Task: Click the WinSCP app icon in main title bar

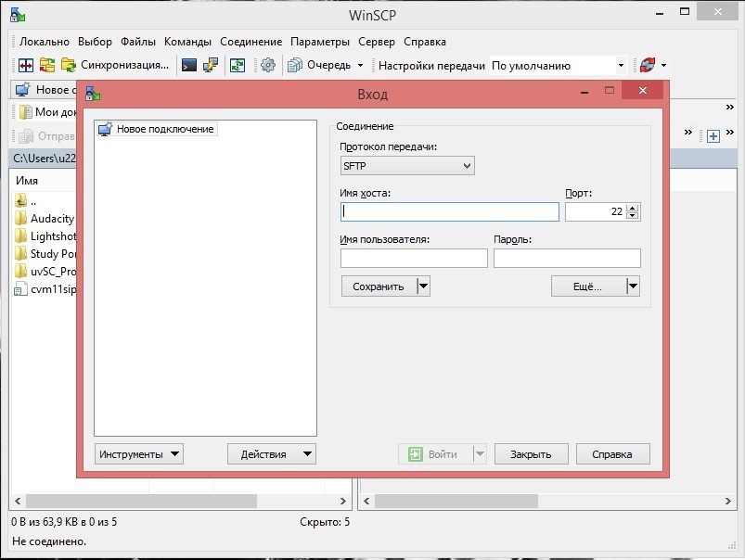Action: point(18,15)
